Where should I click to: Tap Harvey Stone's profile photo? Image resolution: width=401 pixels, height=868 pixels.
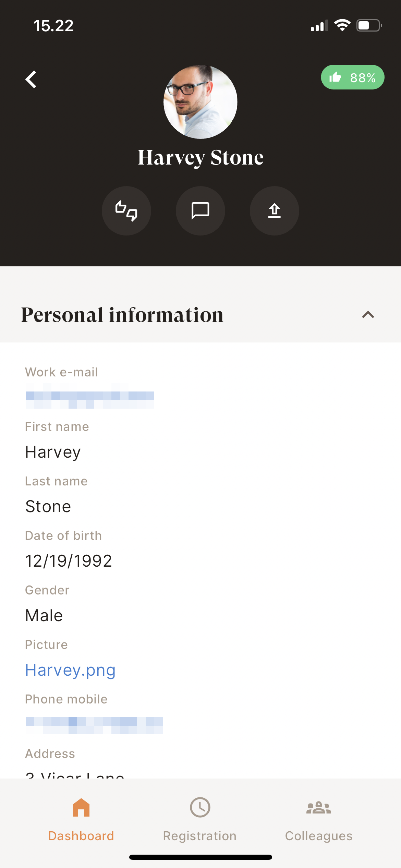[200, 102]
